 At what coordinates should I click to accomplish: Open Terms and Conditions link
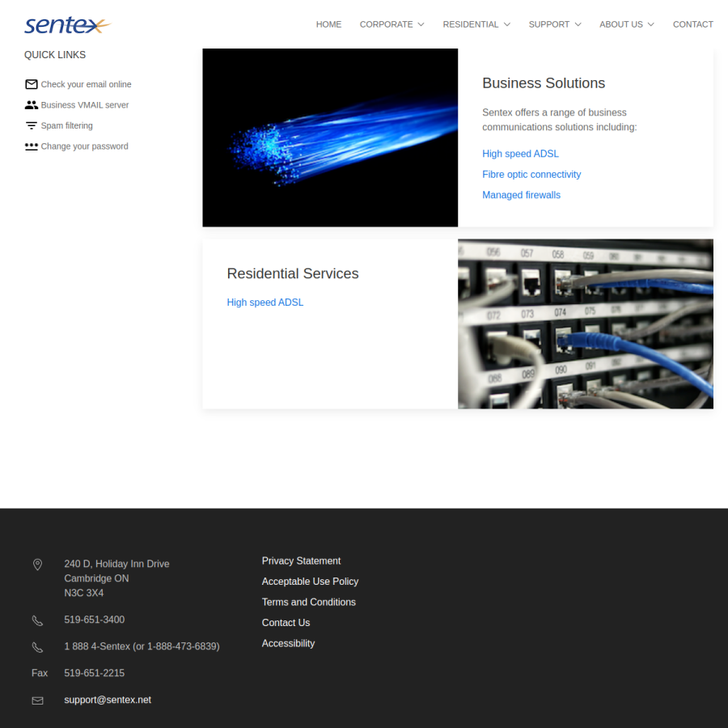[309, 602]
